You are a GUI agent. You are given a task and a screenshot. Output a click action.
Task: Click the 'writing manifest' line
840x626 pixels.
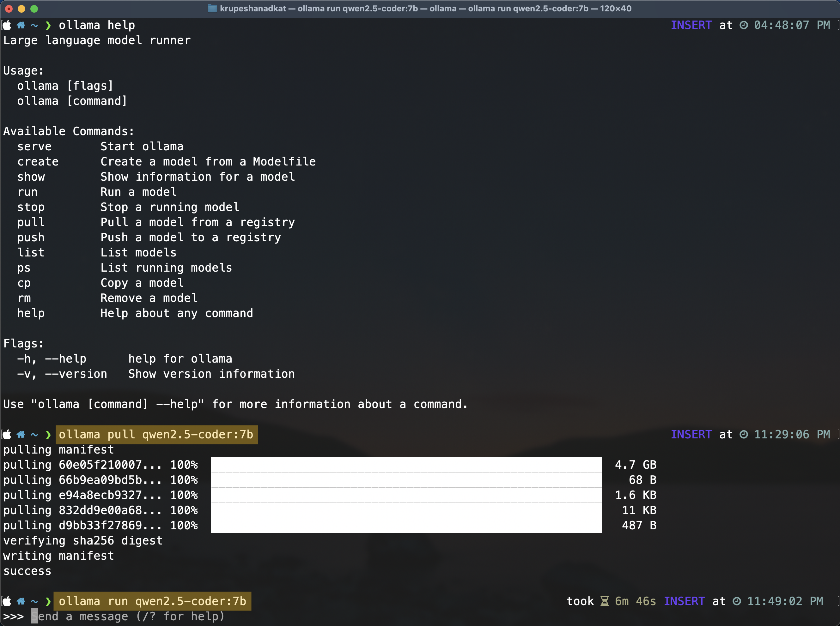click(58, 556)
